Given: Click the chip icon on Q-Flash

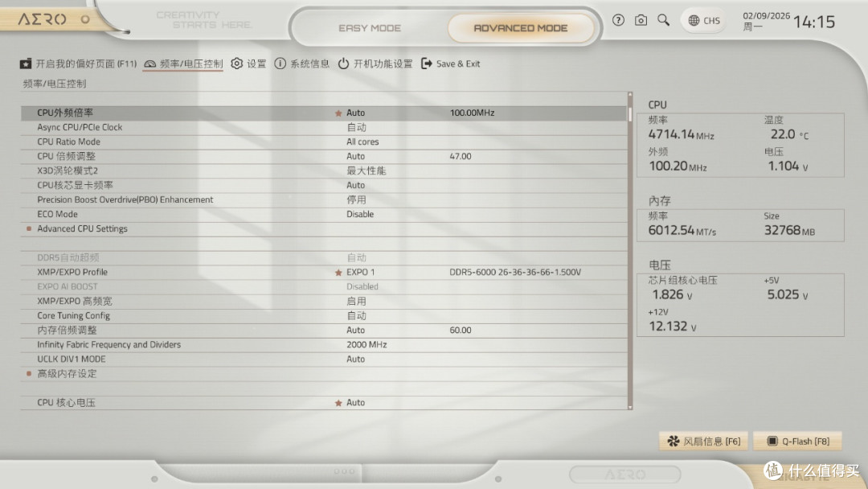Looking at the screenshot, I should click(x=772, y=442).
